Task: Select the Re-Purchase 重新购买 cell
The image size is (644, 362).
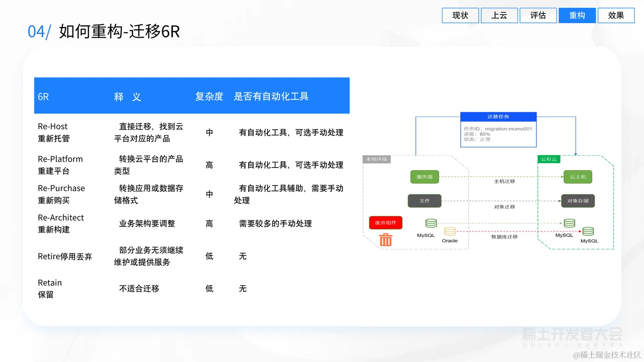Action: (61, 194)
